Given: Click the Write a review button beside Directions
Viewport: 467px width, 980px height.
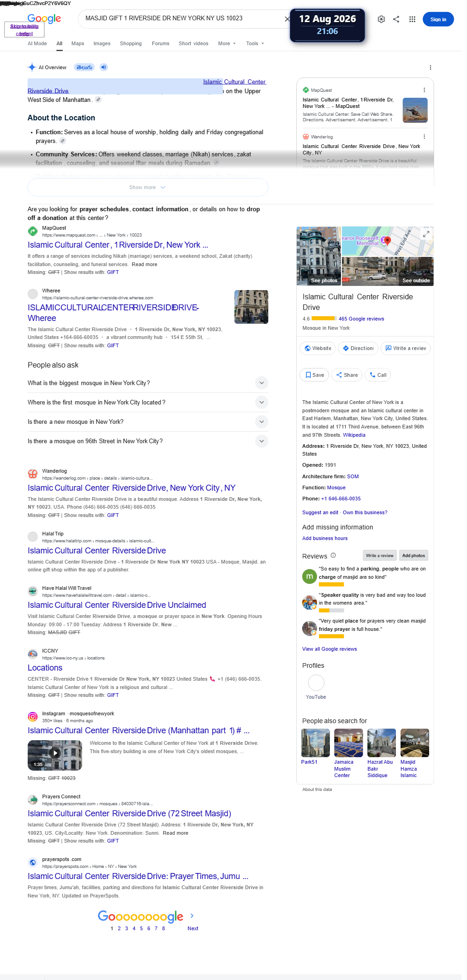Looking at the screenshot, I should coord(406,348).
